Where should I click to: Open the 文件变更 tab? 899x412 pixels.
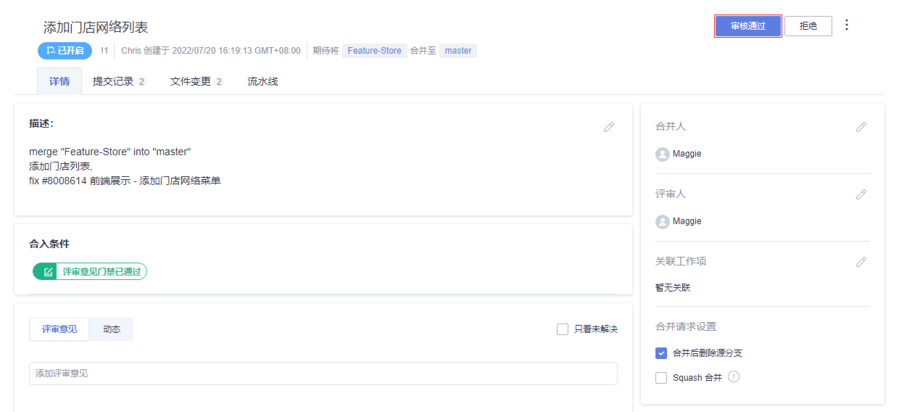pos(197,81)
